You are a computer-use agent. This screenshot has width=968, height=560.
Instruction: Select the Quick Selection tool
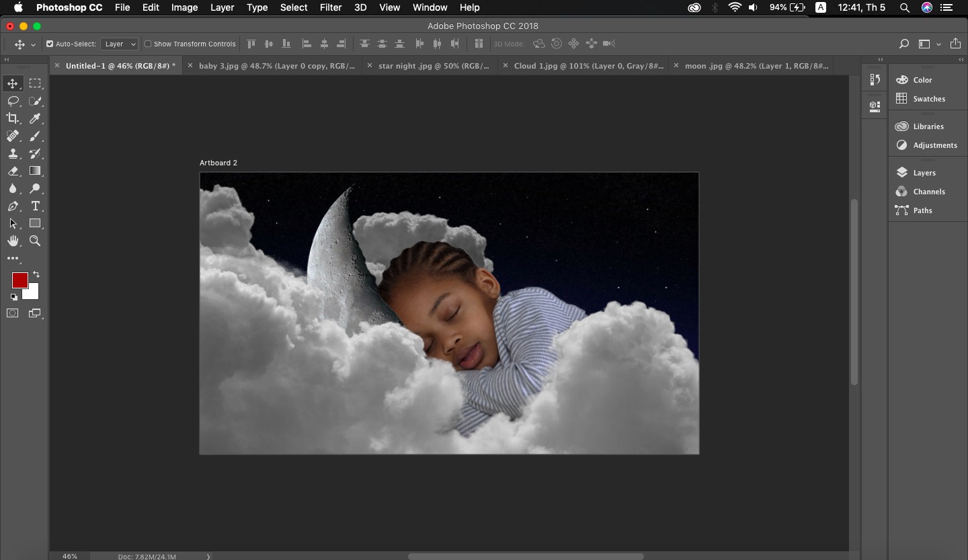pos(35,101)
